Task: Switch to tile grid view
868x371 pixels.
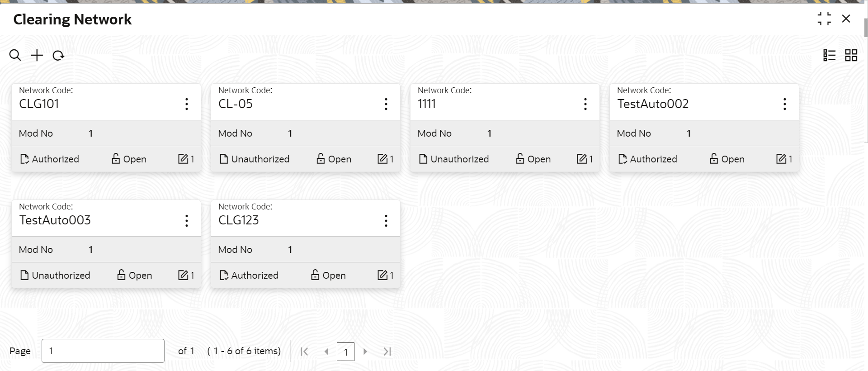Action: [x=851, y=55]
